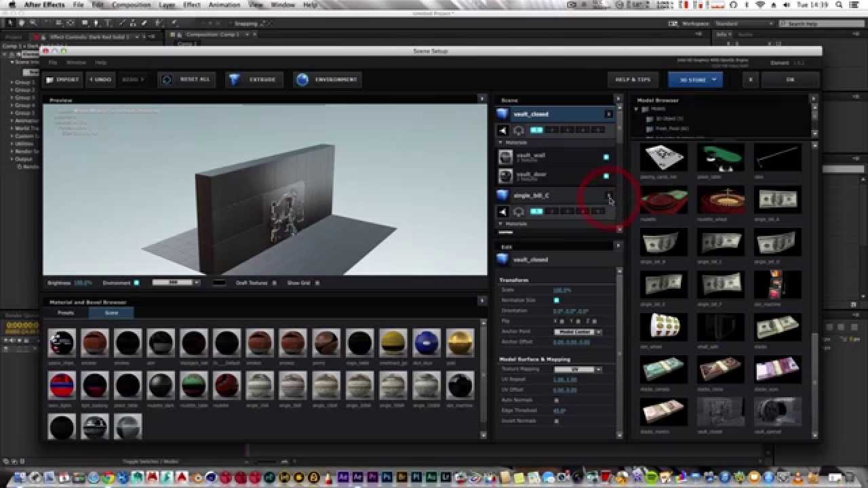Confirm Scene Setup with OK
868x488 pixels.
(790, 79)
